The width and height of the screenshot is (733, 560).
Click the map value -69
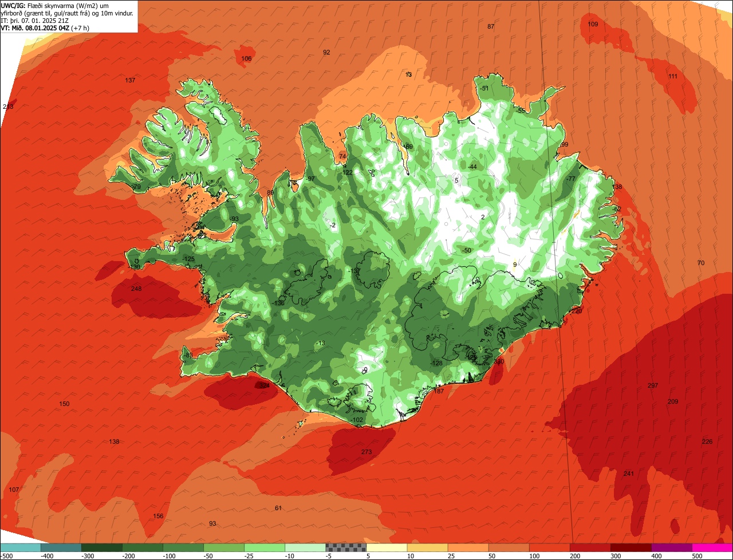click(408, 147)
